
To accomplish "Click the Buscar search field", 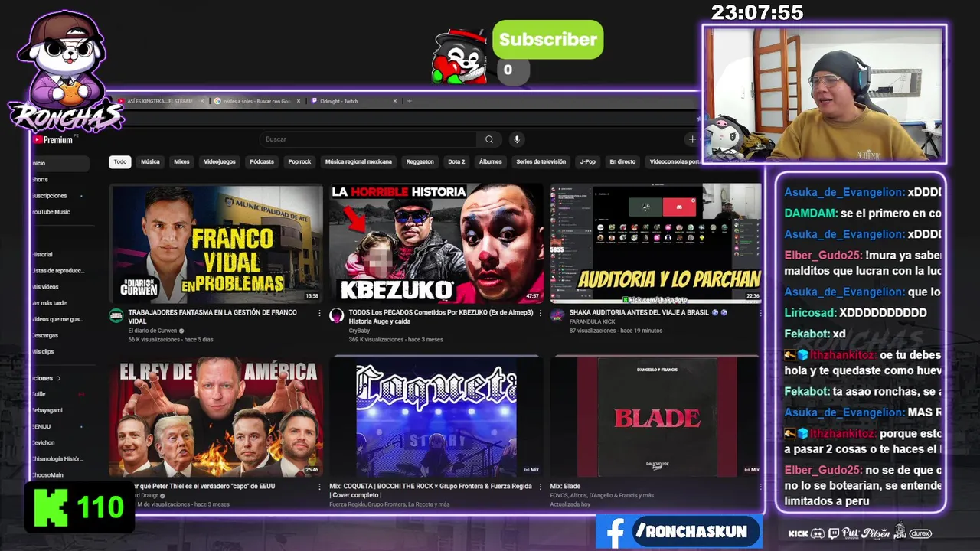I will 368,139.
